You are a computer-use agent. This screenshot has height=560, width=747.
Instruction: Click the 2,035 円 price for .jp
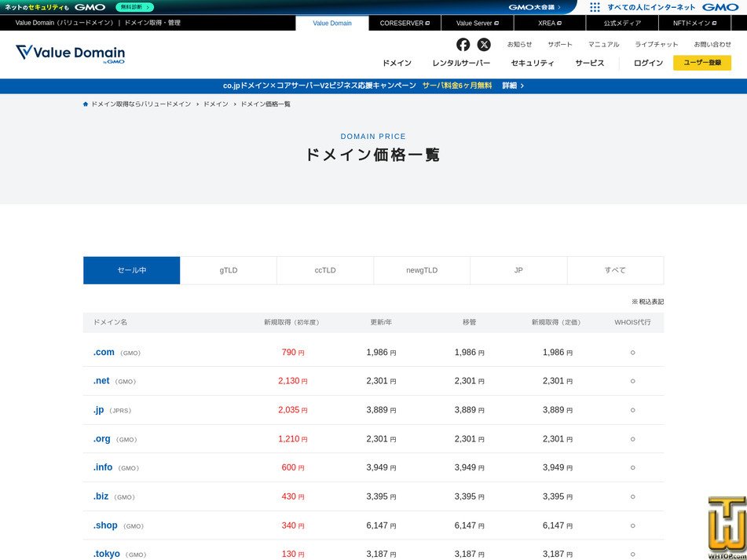[293, 410]
